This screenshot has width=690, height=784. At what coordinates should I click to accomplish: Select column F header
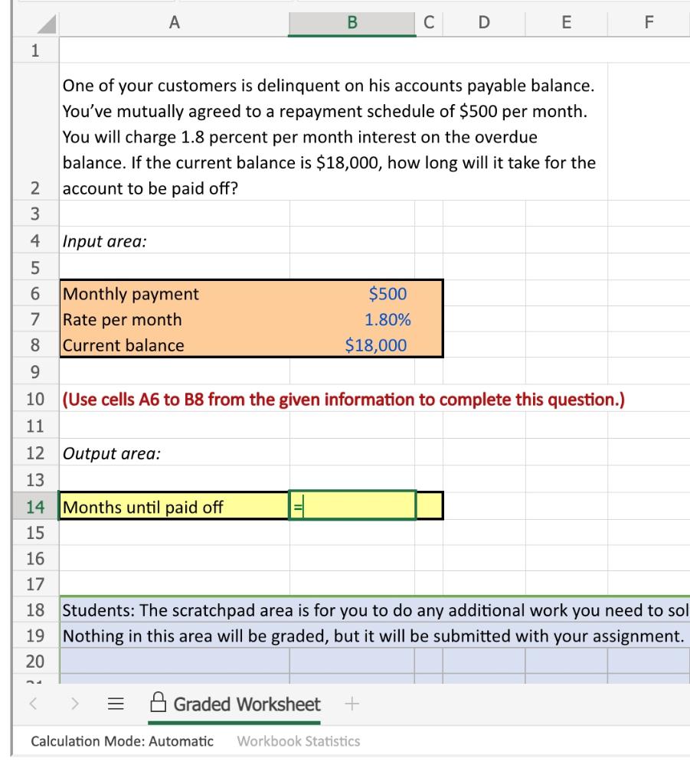click(649, 22)
